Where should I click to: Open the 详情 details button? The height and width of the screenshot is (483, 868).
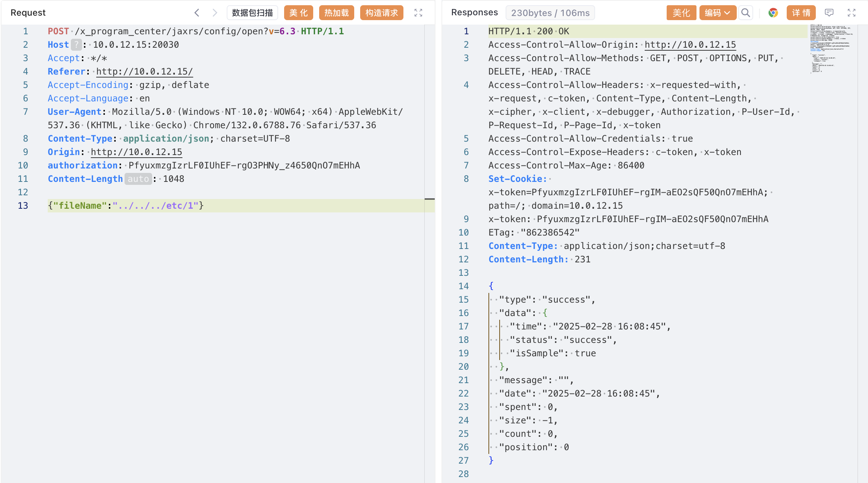point(801,13)
